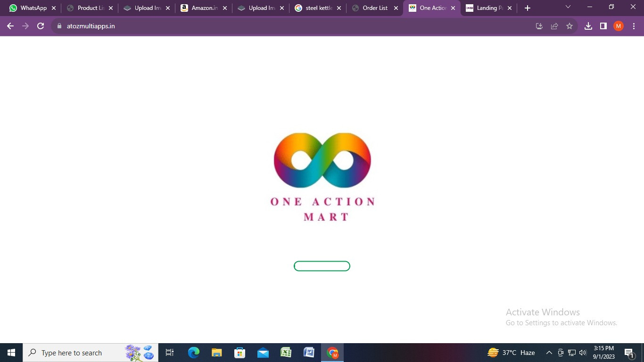The image size is (644, 362).
Task: Close the One Action tab
Action: [x=453, y=8]
